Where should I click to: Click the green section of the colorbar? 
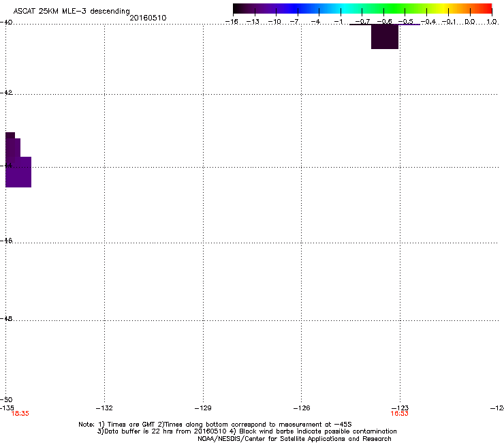tap(395, 9)
